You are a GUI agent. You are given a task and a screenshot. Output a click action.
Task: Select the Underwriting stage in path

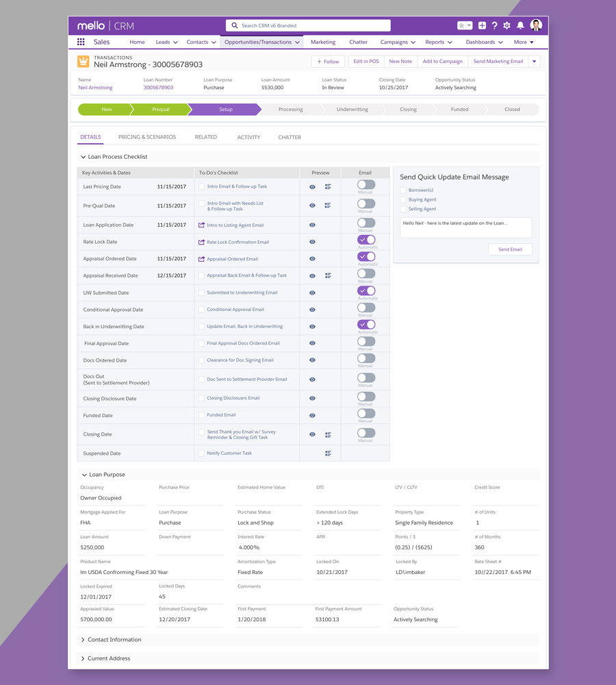pos(352,110)
